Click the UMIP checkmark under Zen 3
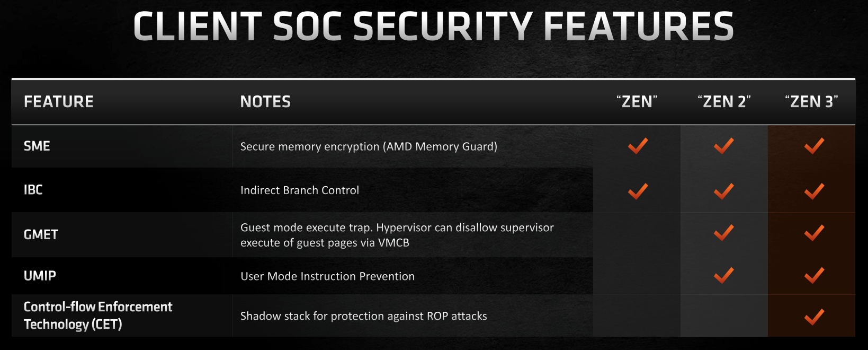 click(814, 276)
